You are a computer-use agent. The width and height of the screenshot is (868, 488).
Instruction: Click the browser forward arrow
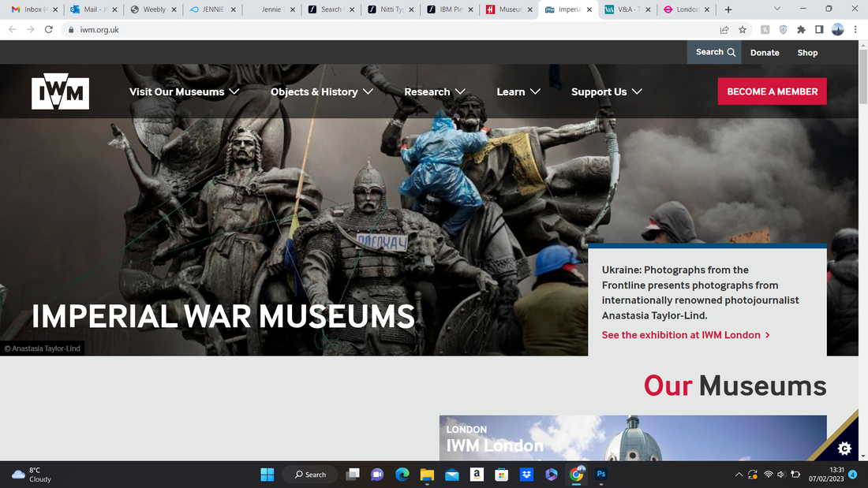(x=31, y=29)
